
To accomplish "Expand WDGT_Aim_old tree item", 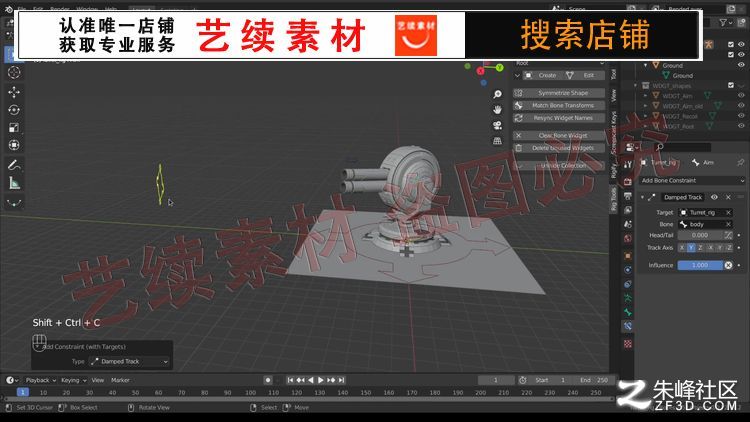I will (x=646, y=106).
